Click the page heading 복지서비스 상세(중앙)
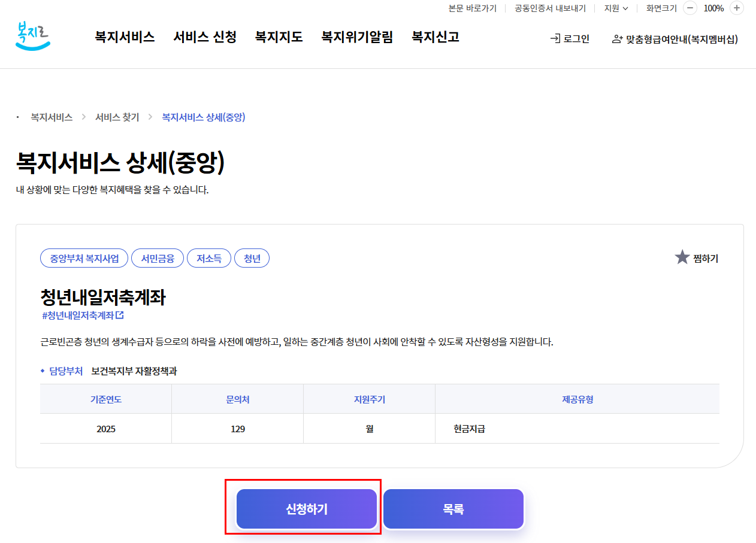Screen dimensions: 756x543 [120, 163]
